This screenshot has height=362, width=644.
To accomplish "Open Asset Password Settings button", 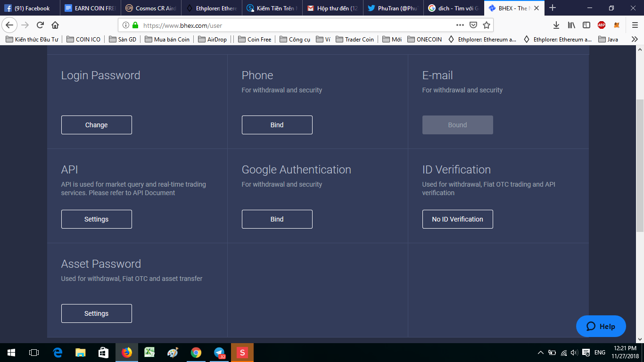I will pyautogui.click(x=97, y=313).
